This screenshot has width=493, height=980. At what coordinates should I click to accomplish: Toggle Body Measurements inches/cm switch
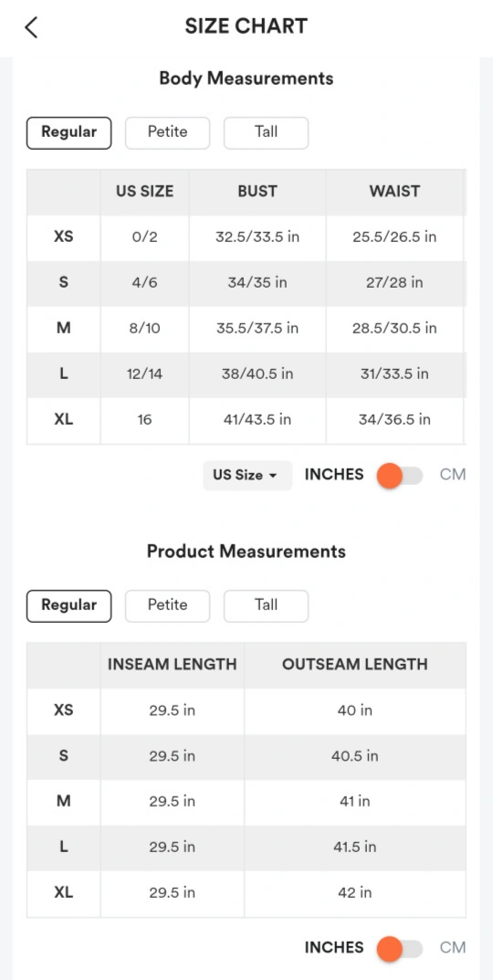(400, 475)
